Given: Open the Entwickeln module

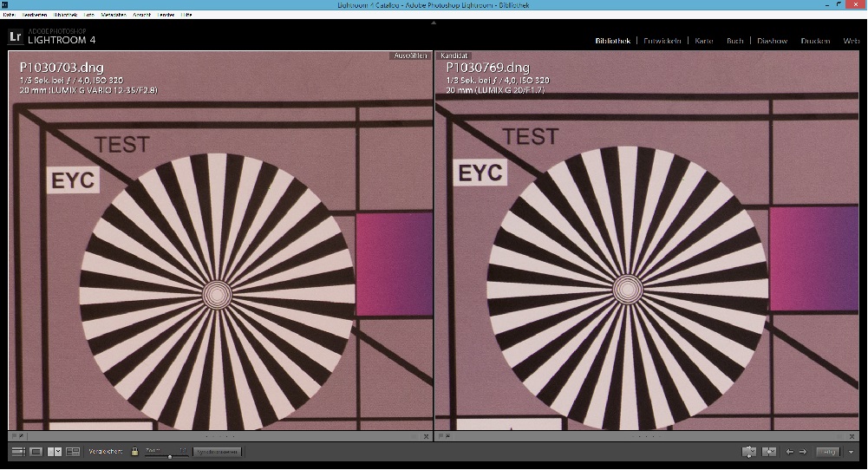Looking at the screenshot, I should tap(663, 41).
